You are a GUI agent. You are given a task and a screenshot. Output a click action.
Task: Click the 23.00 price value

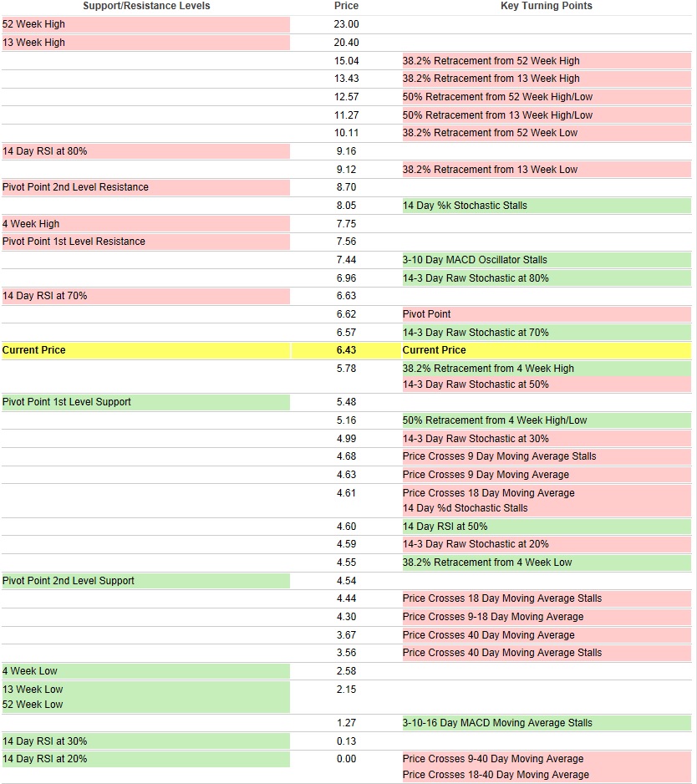pos(346,24)
